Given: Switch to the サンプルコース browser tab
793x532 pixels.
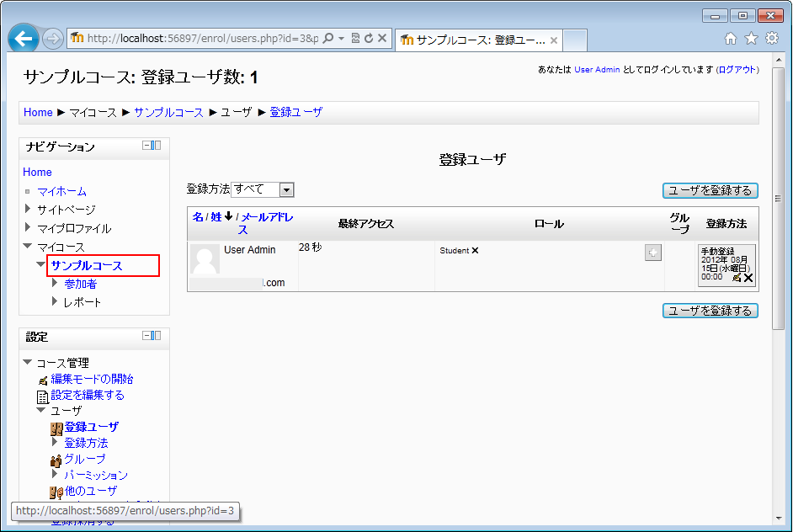Looking at the screenshot, I should [476, 40].
